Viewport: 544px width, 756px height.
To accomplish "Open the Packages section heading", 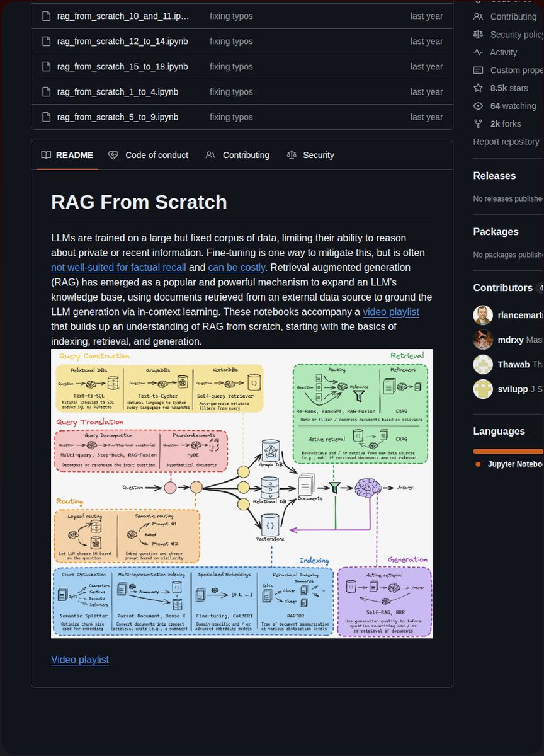I will 496,232.
